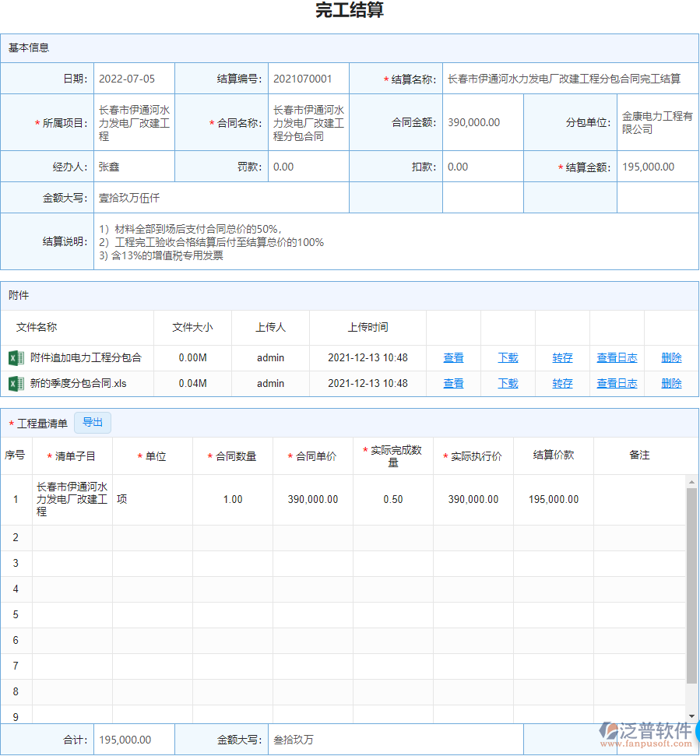Download 新的季度分包合同.xls via 下载 link
700x756 pixels.
[508, 383]
